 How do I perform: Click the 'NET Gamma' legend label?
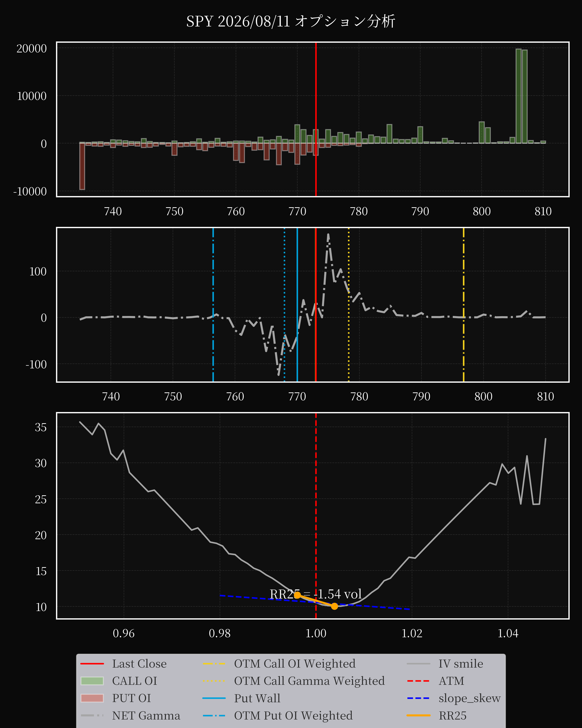(146, 716)
